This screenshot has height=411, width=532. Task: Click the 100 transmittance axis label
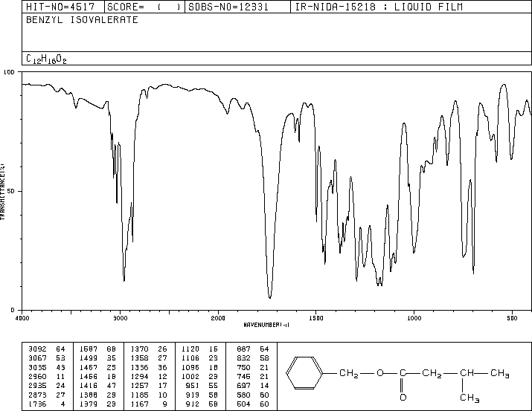[9, 72]
